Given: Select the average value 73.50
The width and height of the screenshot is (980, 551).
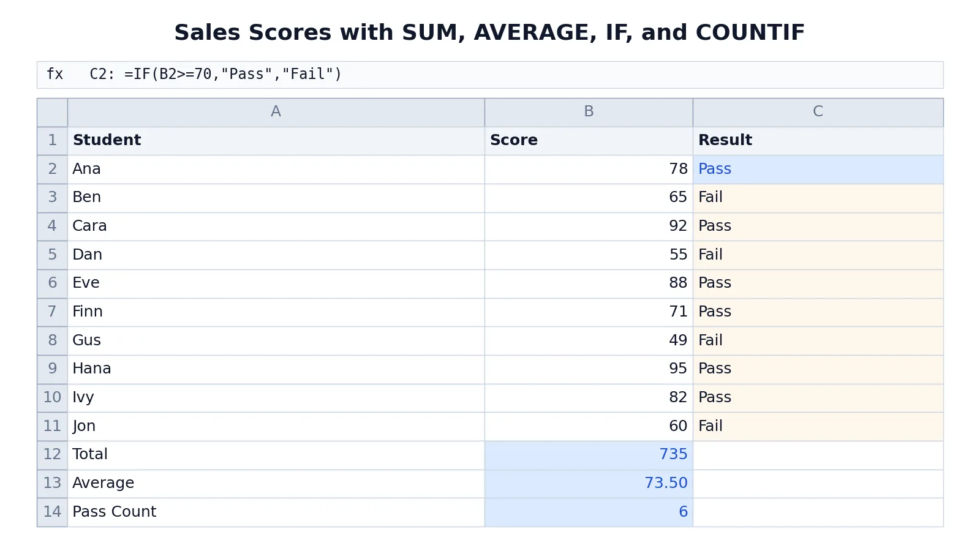Looking at the screenshot, I should [x=589, y=484].
